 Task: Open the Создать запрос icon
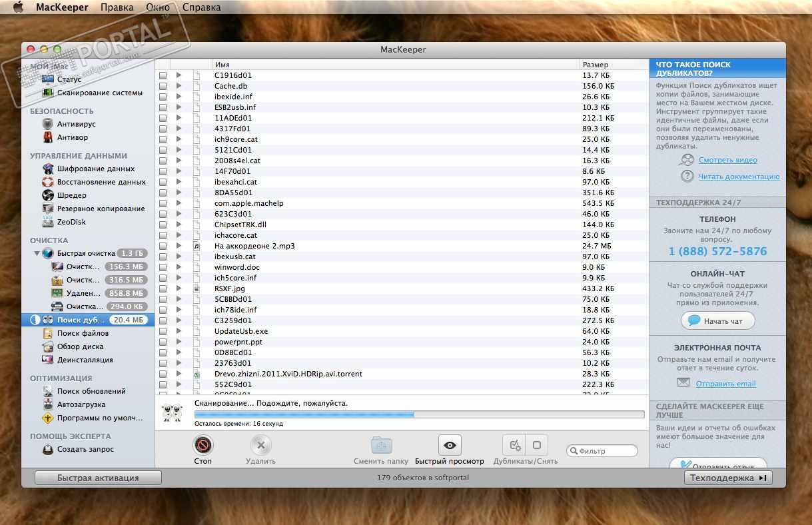[x=48, y=449]
